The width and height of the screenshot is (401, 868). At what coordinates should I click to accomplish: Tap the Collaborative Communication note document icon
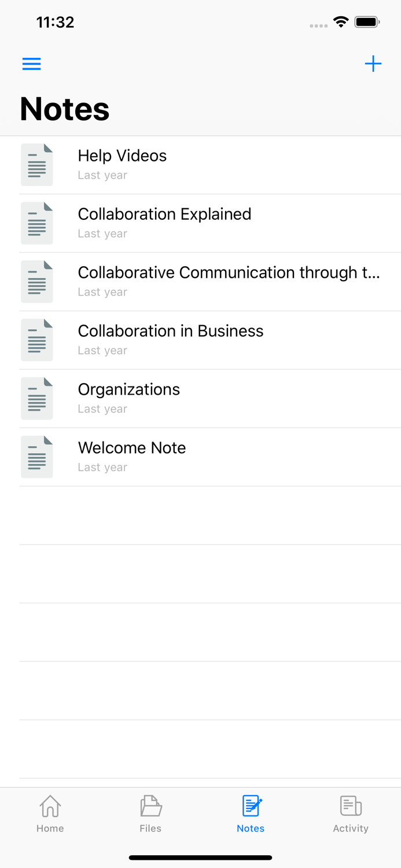37,282
